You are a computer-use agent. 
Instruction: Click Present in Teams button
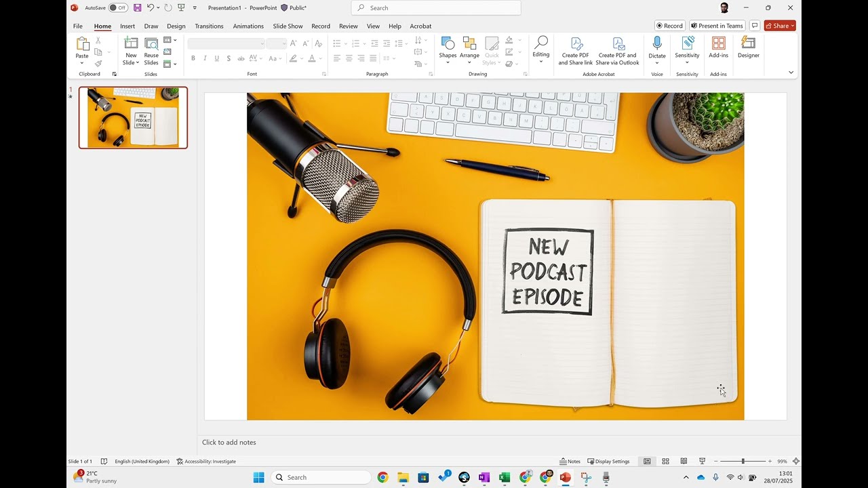click(x=717, y=26)
